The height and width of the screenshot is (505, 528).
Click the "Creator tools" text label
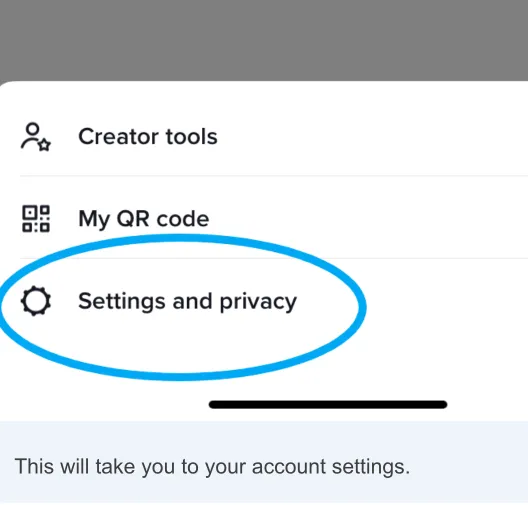[x=148, y=137]
